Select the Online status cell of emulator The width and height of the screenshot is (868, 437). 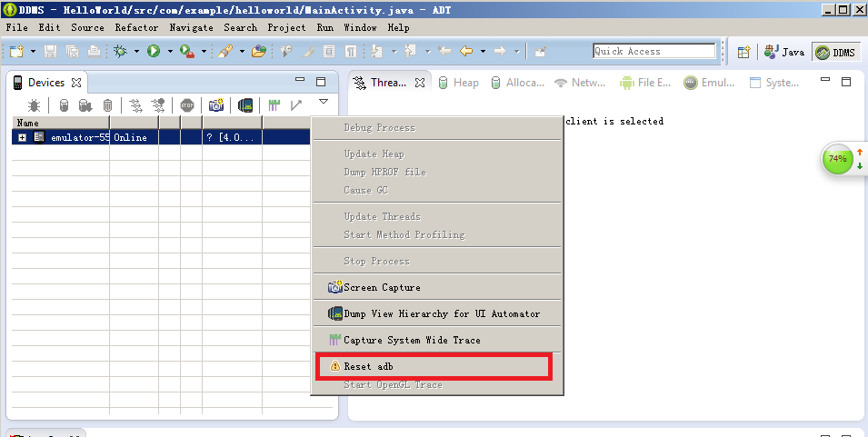(134, 137)
